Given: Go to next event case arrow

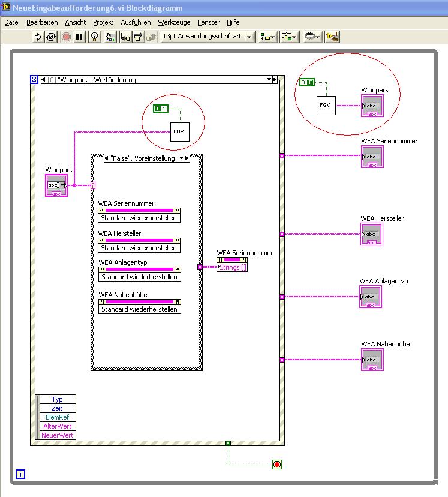Looking at the screenshot, I should (275, 79).
